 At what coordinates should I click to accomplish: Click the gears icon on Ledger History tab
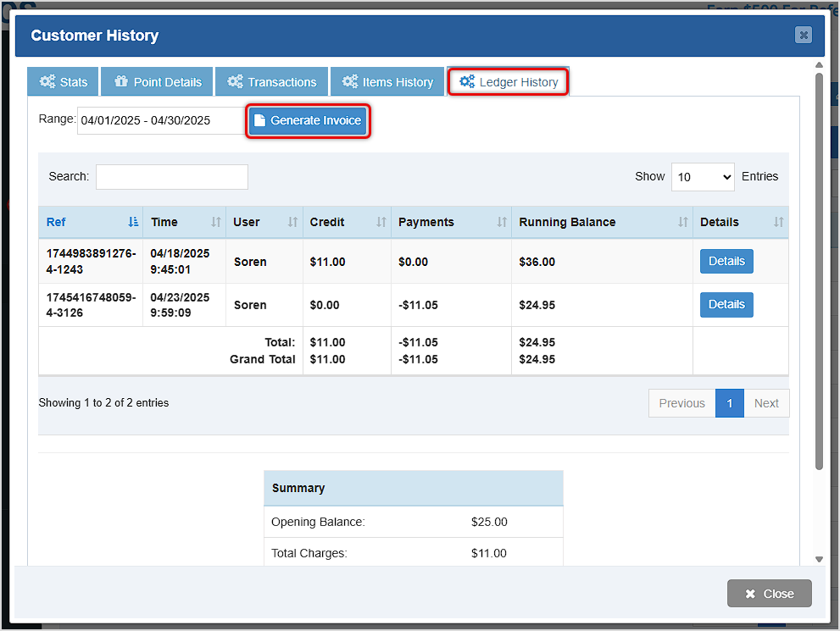point(466,81)
